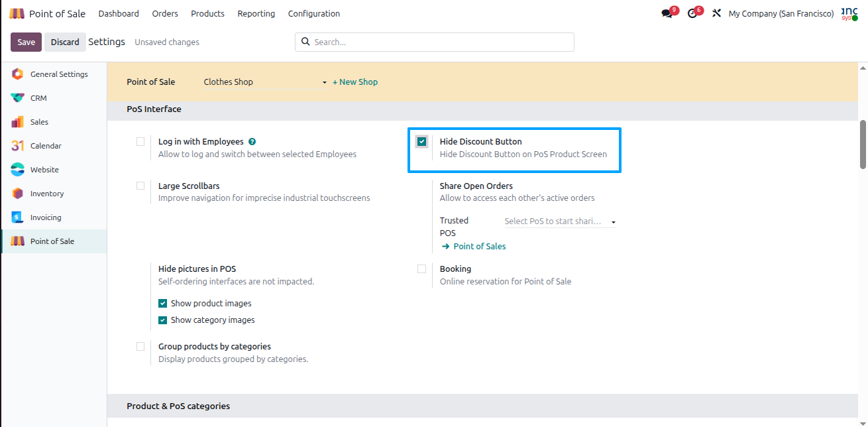The height and width of the screenshot is (427, 868).
Task: Click the General Settings hexagon icon
Action: coord(18,74)
